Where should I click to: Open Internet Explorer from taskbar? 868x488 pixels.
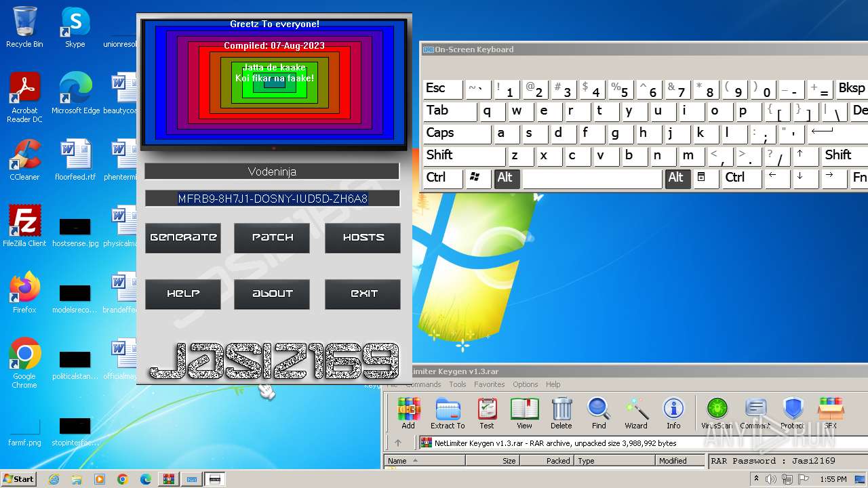(x=54, y=479)
